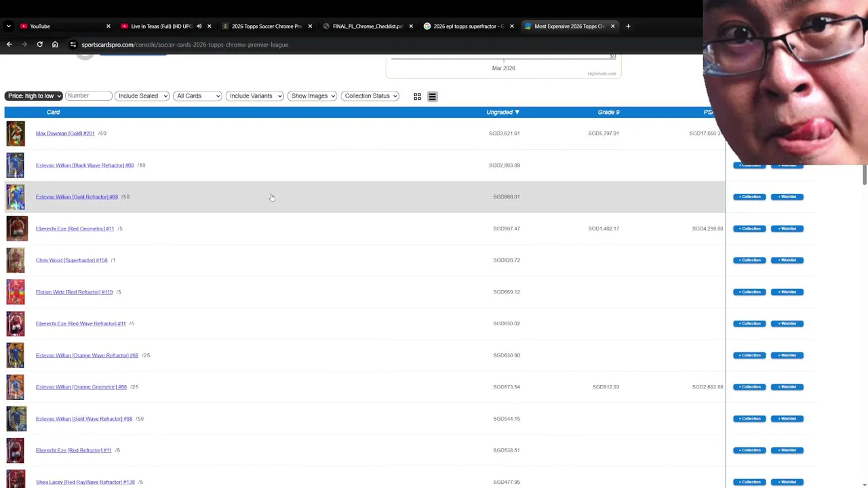Close the FINAL_PL_Chrome_Checklist tab
868x488 pixels.
coord(410,26)
